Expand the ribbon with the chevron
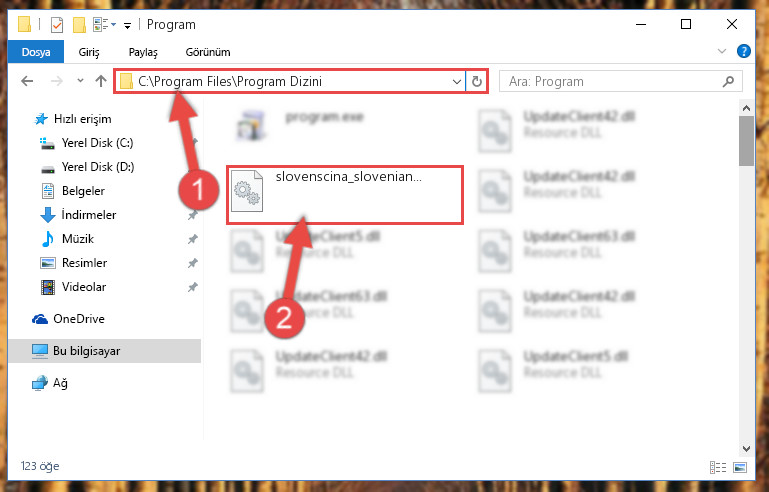The image size is (769, 492). pyautogui.click(x=721, y=51)
